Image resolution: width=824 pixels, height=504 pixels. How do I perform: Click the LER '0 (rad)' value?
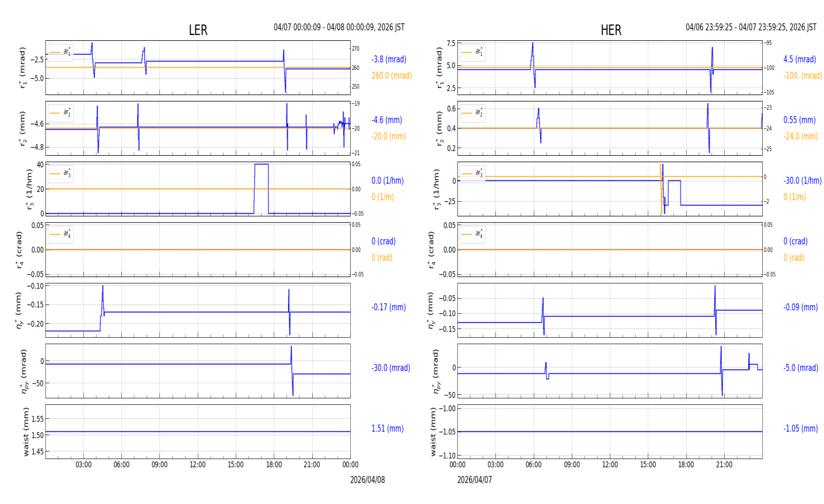click(x=382, y=258)
